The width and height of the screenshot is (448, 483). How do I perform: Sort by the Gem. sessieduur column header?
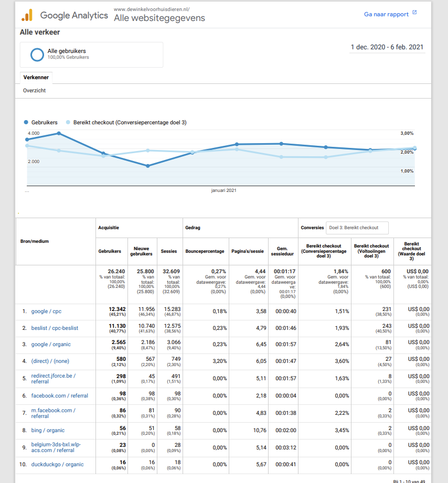282,251
